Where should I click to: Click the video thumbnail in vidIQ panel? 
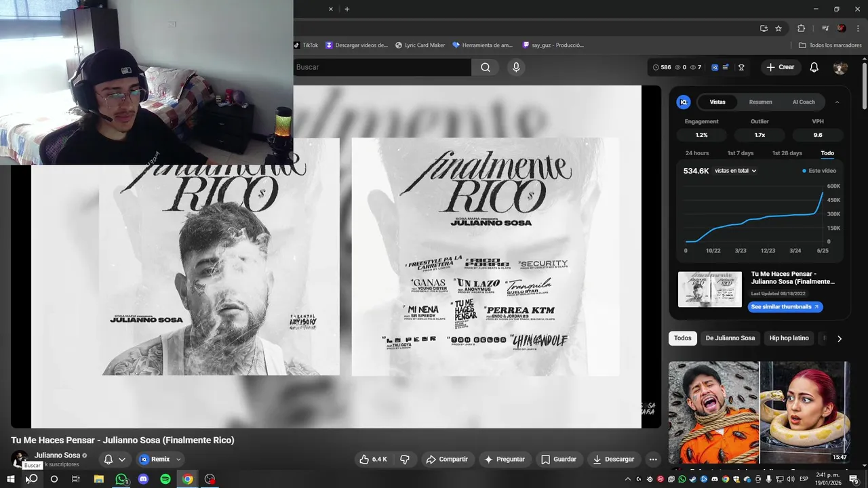(710, 289)
